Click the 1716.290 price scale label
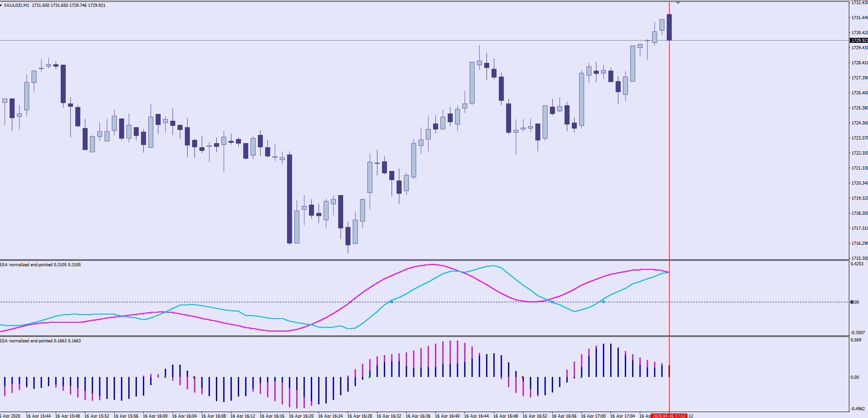 pyautogui.click(x=859, y=243)
